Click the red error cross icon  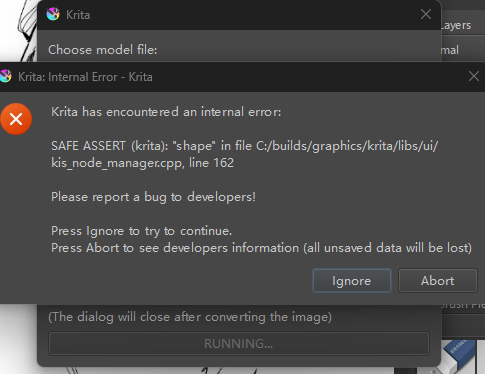16,119
